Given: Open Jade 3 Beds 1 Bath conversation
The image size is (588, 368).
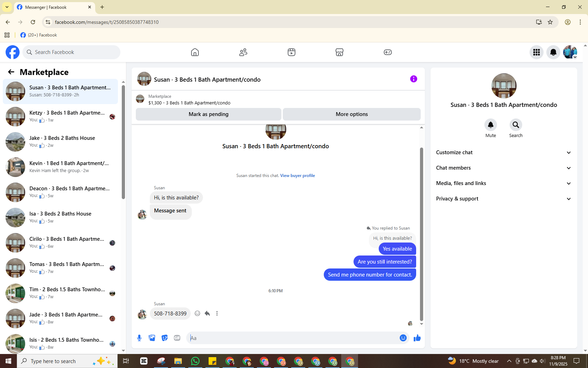Looking at the screenshot, I should tap(61, 319).
